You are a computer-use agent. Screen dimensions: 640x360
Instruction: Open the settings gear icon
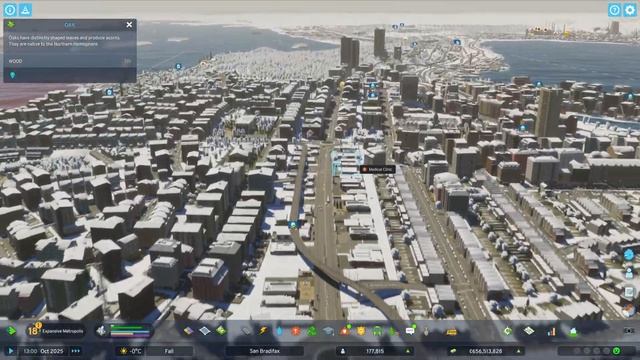[x=630, y=10]
